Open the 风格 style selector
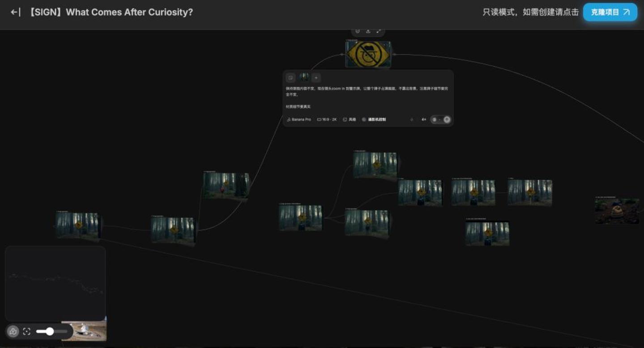Viewport: 644px width, 348px height. click(x=350, y=119)
